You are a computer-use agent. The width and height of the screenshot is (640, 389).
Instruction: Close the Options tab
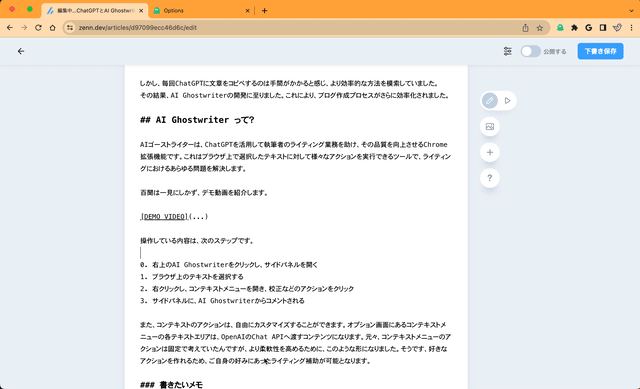pyautogui.click(x=247, y=11)
